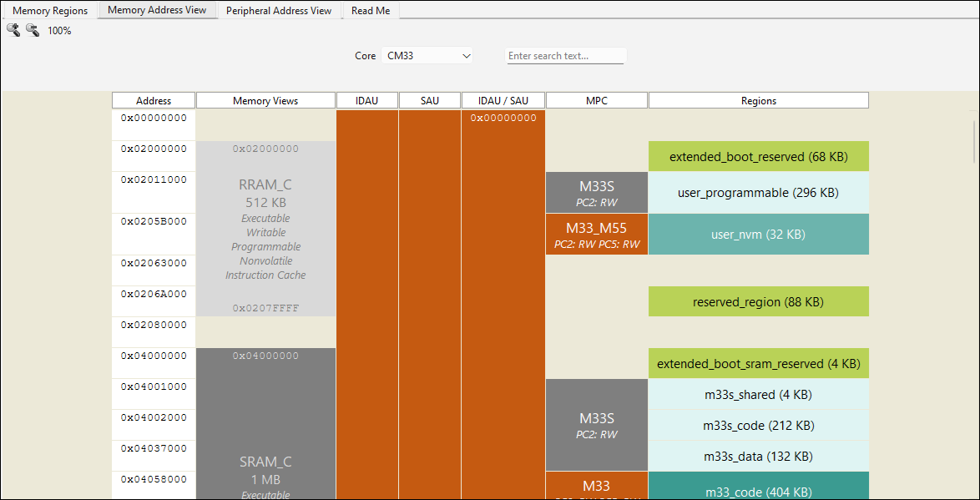Switch to the Memory Regions tab
The width and height of the screenshot is (980, 500).
50,11
